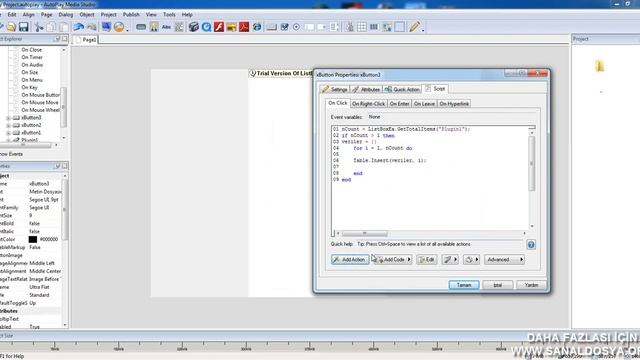Screen dimensions: 640x360
Task: Select the On Hyperlink event tab
Action: (x=454, y=104)
